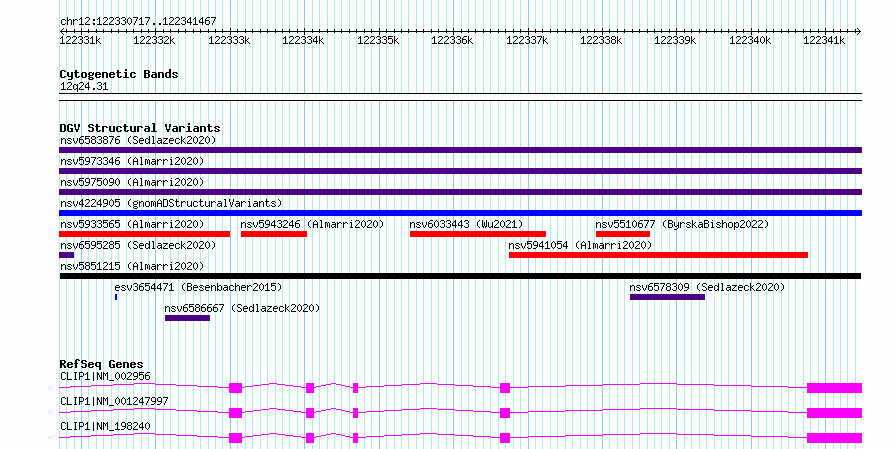Click the 122333k ruler label
Viewport: 890px width, 449px height.
click(x=229, y=40)
